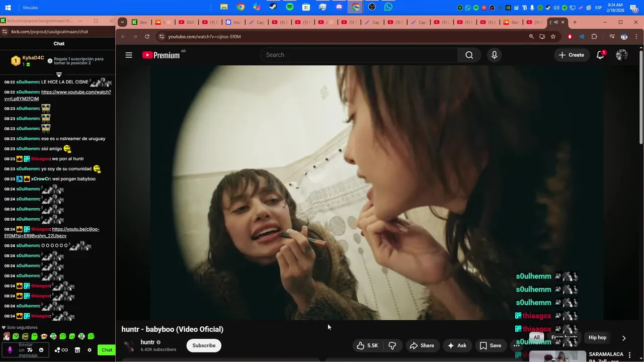Open a new Chrome tab
The height and width of the screenshot is (362, 644).
click(575, 22)
